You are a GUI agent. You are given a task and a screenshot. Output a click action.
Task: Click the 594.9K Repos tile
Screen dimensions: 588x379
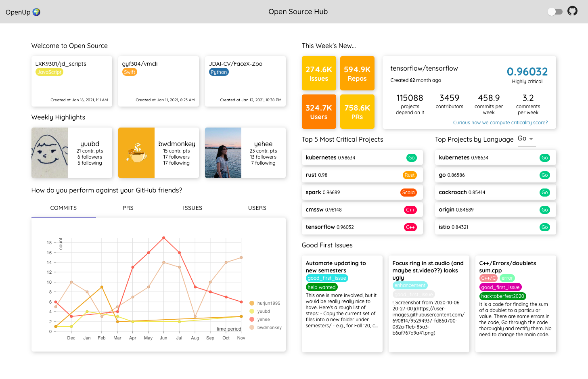(x=357, y=73)
